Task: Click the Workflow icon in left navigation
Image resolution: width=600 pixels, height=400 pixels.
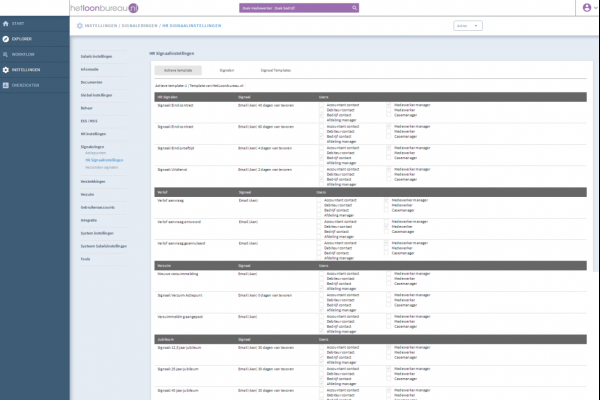Action: tap(7, 54)
